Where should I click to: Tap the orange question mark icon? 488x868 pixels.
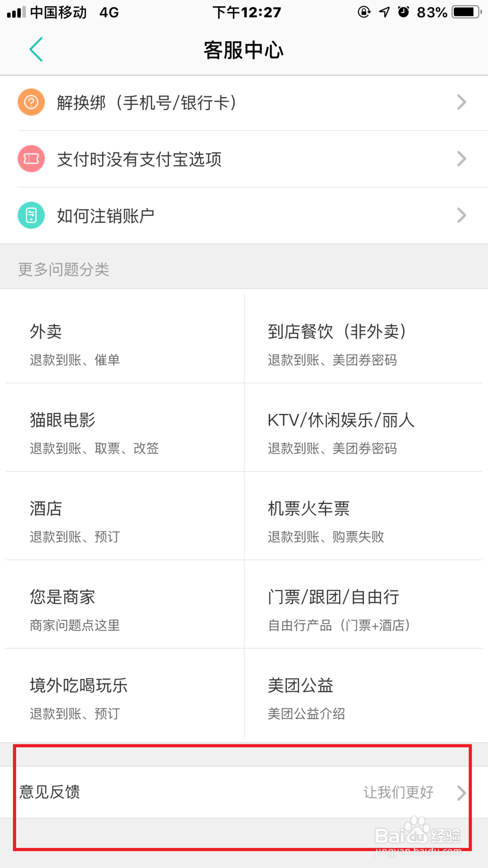tap(31, 102)
